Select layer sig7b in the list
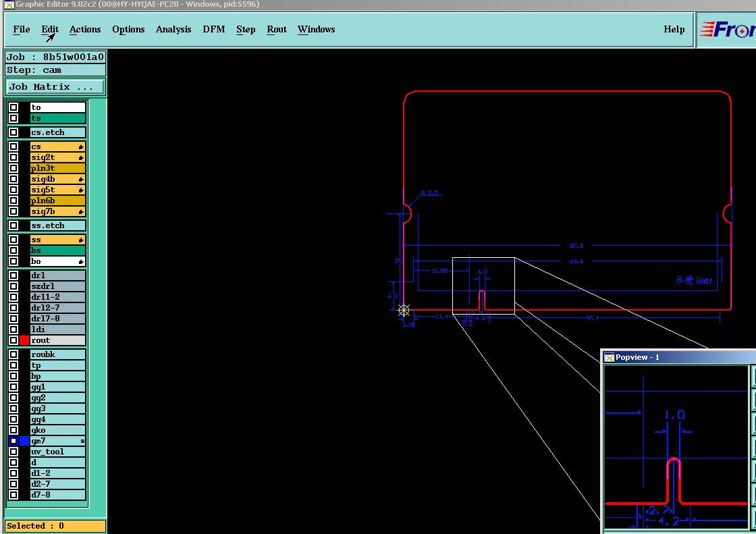The width and height of the screenshot is (756, 534). [x=57, y=211]
